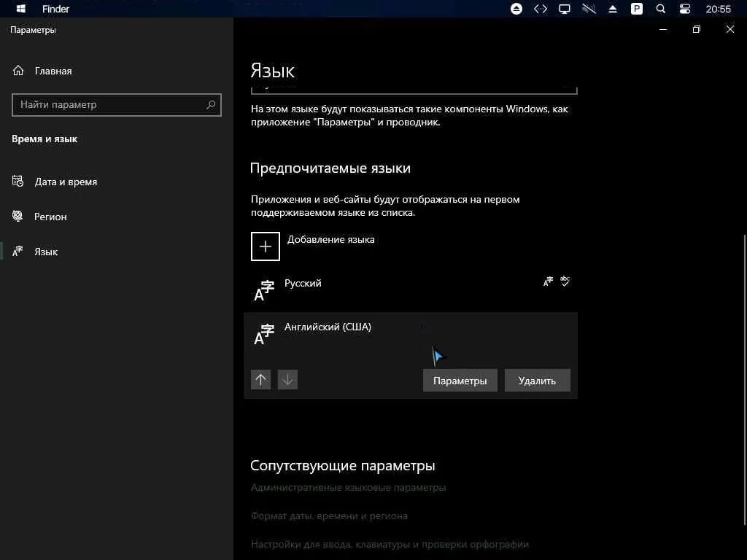Click the Сопутствующие параметры heading
The image size is (747, 560).
pyautogui.click(x=343, y=465)
